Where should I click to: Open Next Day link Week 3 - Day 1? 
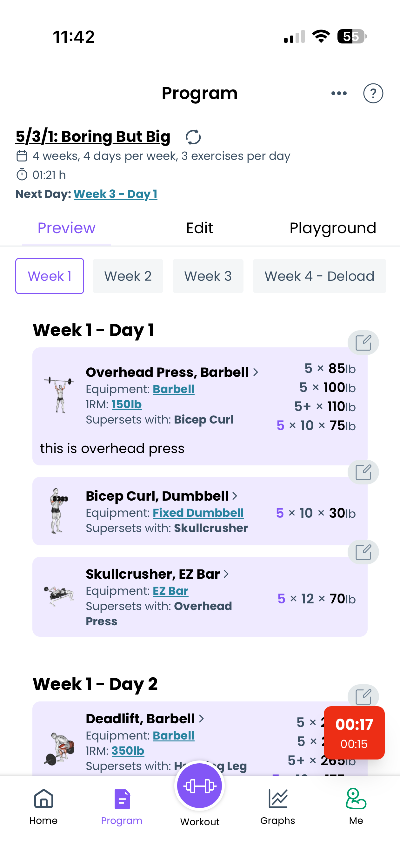(x=115, y=194)
